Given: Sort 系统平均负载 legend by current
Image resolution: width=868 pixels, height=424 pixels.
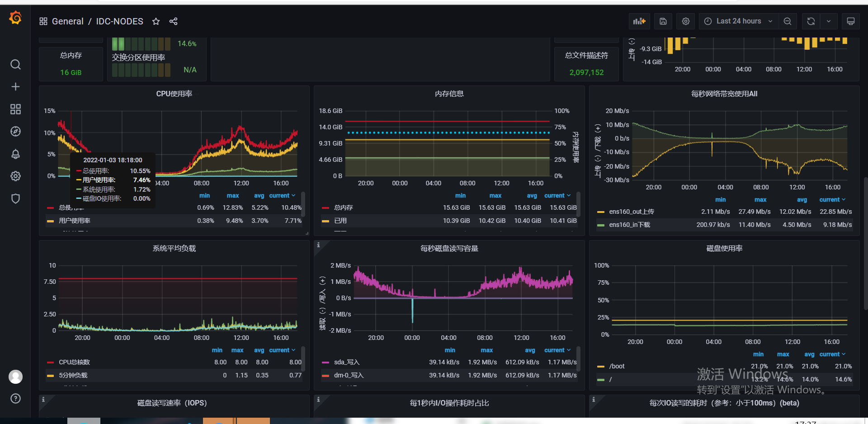Looking at the screenshot, I should [282, 350].
